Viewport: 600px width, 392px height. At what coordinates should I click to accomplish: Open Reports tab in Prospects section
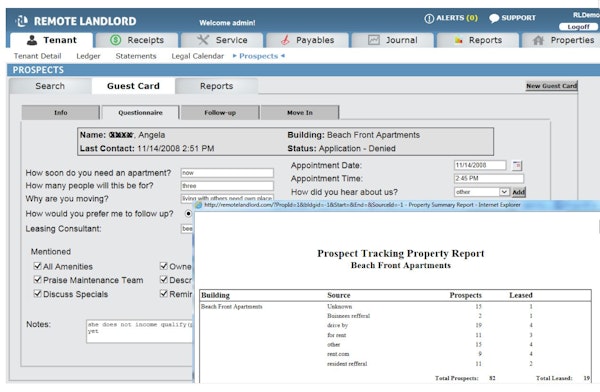coord(217,86)
